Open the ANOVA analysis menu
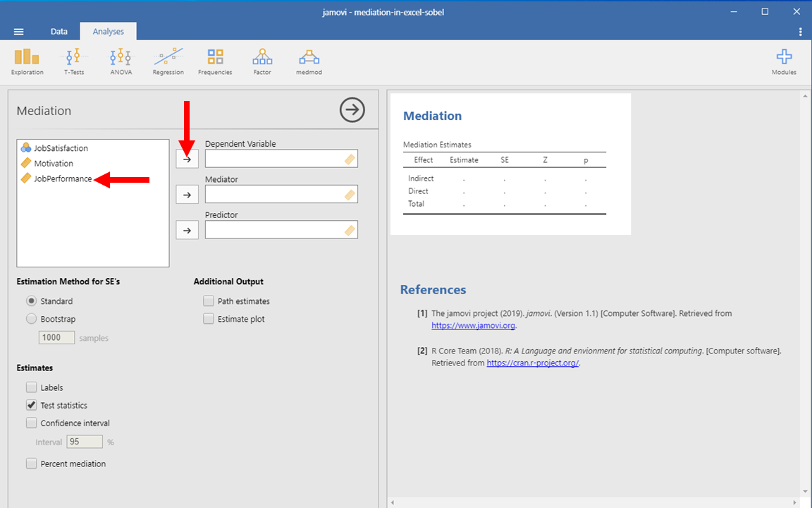 tap(121, 61)
